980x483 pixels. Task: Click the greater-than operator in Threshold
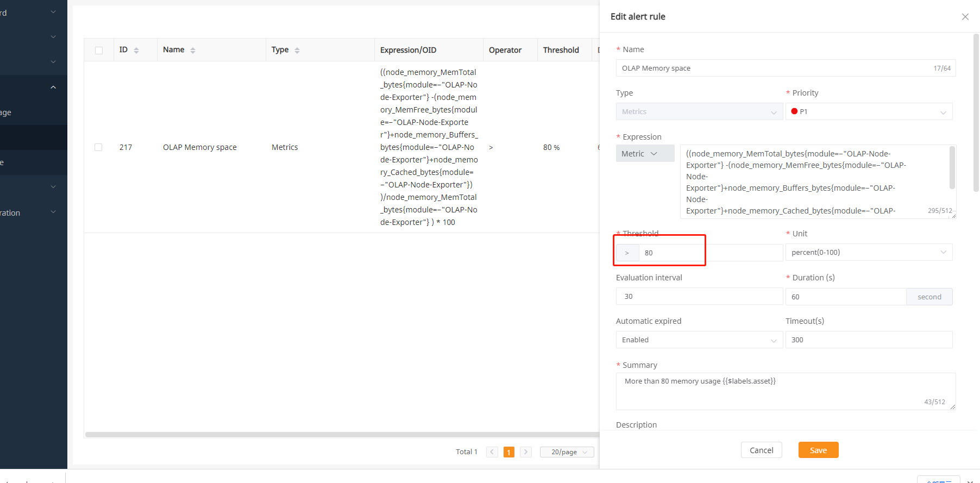(x=627, y=253)
